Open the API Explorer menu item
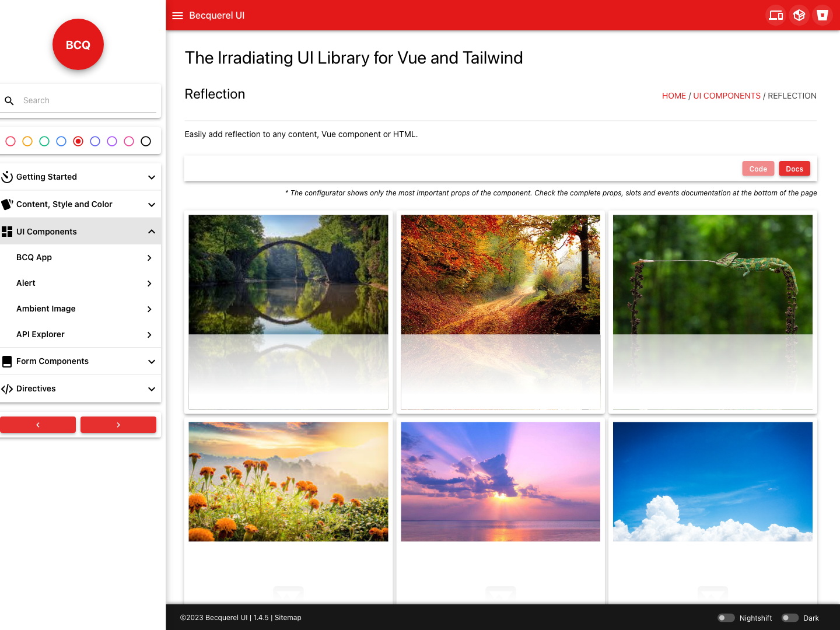This screenshot has height=630, width=840. tap(80, 334)
